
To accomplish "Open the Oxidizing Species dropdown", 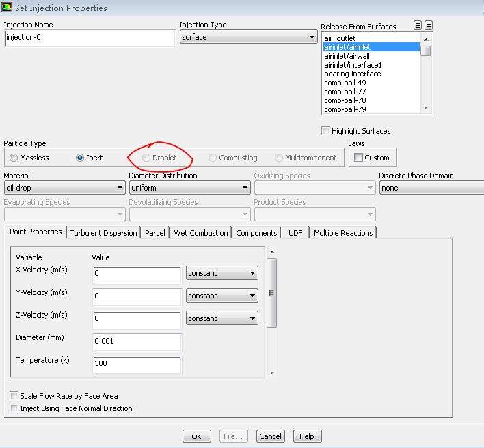I will point(315,188).
